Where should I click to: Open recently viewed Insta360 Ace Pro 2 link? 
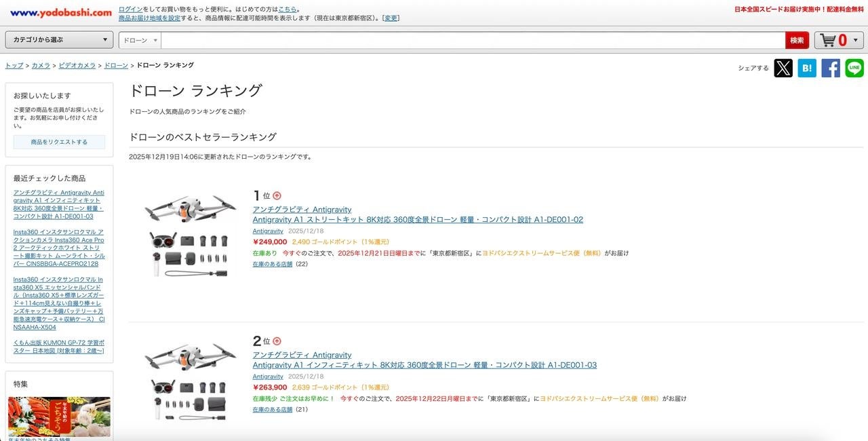click(x=58, y=248)
